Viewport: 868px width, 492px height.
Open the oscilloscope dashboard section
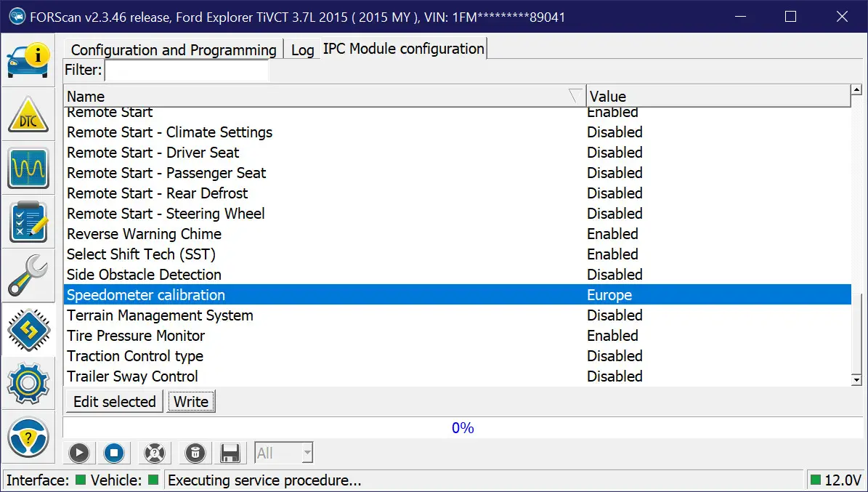28,168
